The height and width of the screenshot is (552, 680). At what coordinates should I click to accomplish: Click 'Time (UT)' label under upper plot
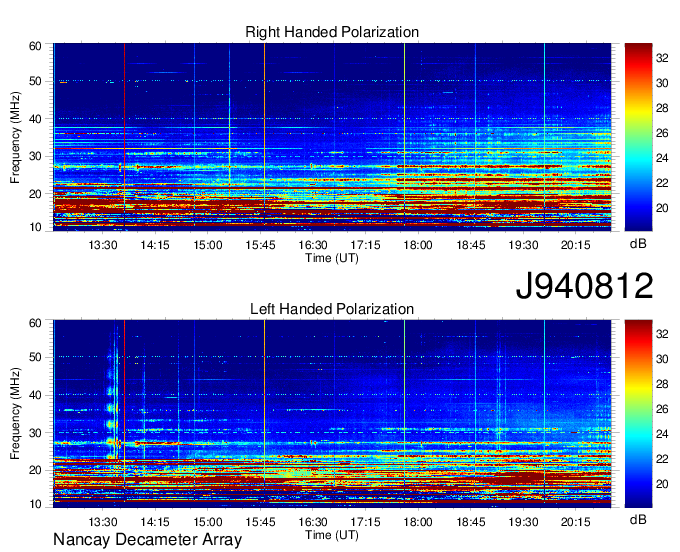coord(332,258)
